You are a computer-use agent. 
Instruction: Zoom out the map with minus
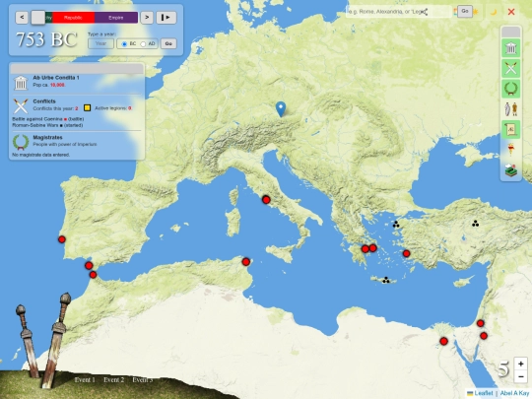[521, 376]
